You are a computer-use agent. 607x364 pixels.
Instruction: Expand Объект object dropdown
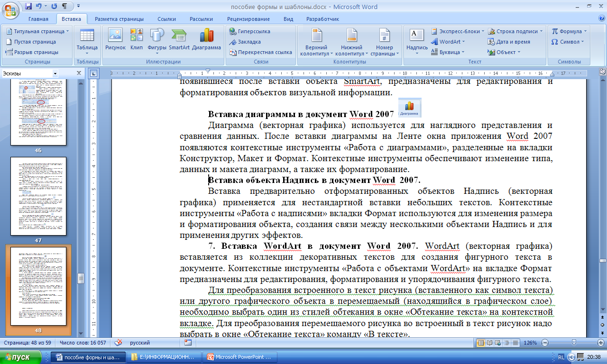519,52
